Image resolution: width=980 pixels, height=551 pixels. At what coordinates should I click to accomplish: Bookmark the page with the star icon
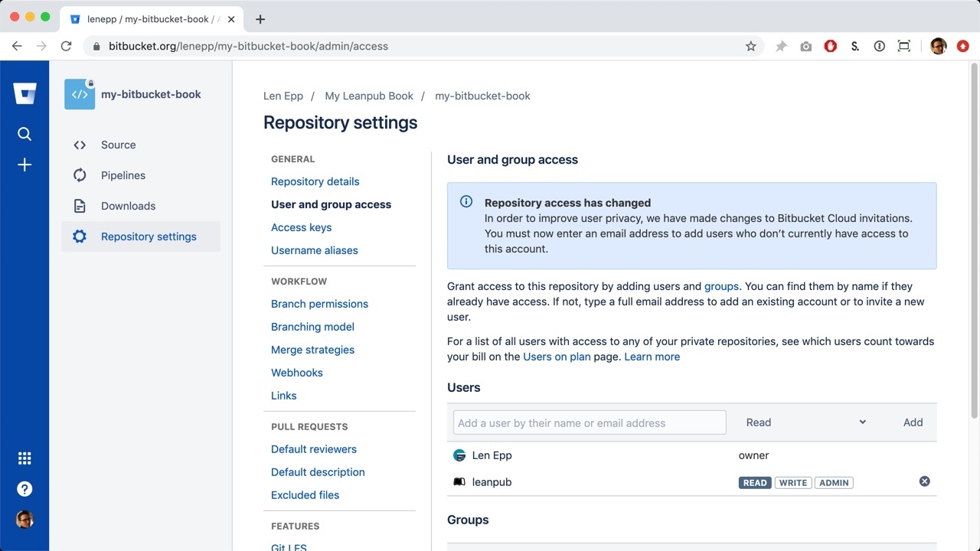(750, 47)
